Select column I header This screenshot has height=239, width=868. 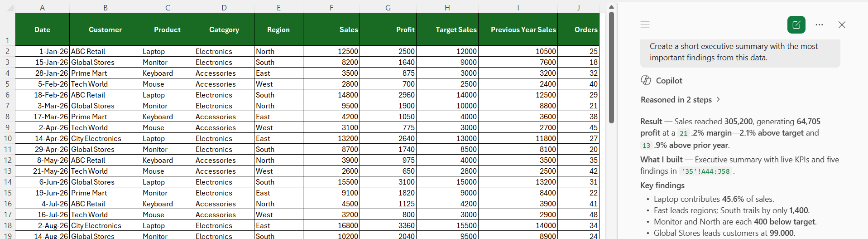coord(518,8)
